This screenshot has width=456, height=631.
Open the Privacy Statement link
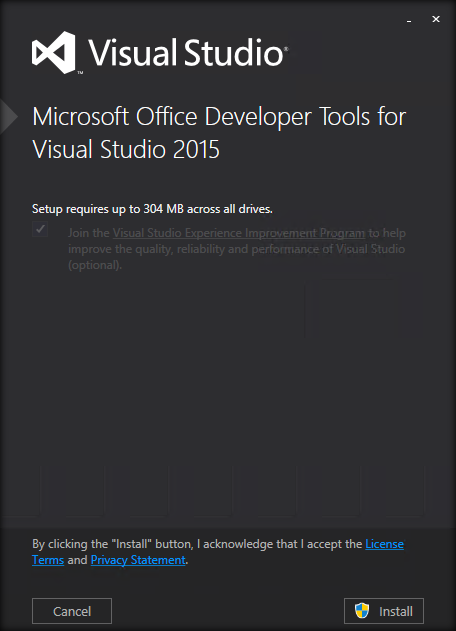point(138,560)
